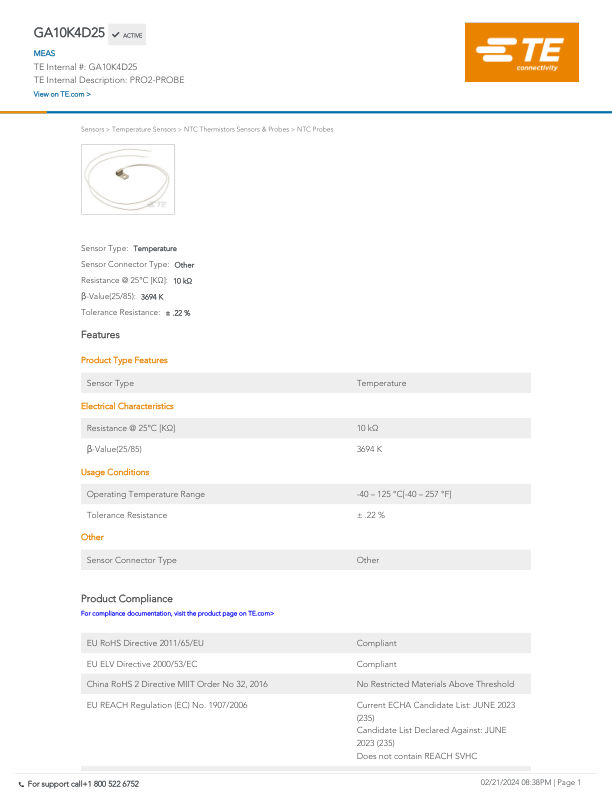Viewport: 612px width, 792px height.
Task: Click 'No Restricted Materials Above Threshold' value
Action: pos(435,684)
